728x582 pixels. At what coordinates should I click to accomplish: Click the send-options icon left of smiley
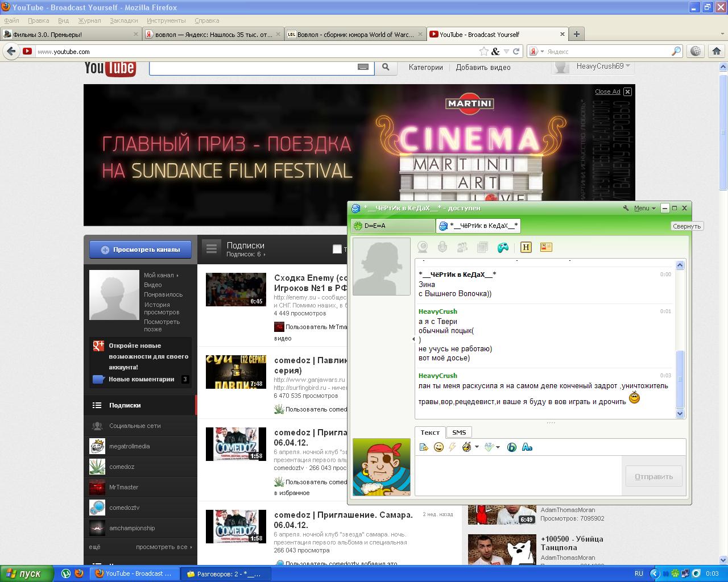pyautogui.click(x=424, y=447)
